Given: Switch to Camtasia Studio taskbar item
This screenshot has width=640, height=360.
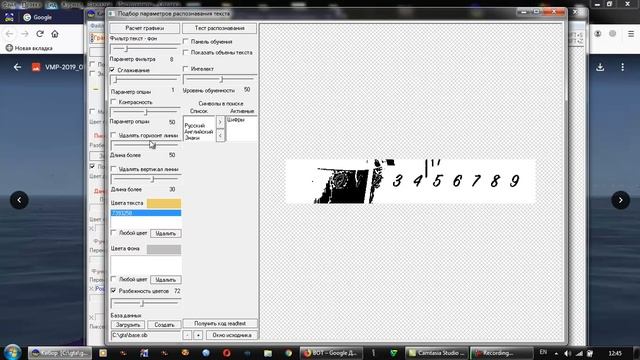Looking at the screenshot, I should coord(436,353).
